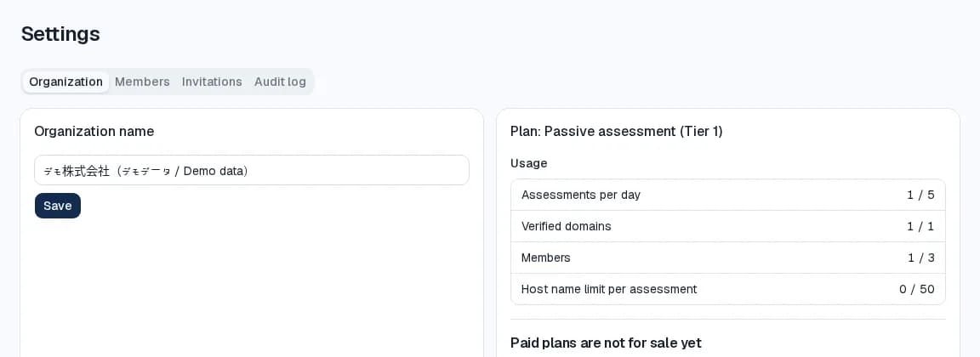Switch to the Organization tab
Viewport: 980px width, 357px height.
66,82
